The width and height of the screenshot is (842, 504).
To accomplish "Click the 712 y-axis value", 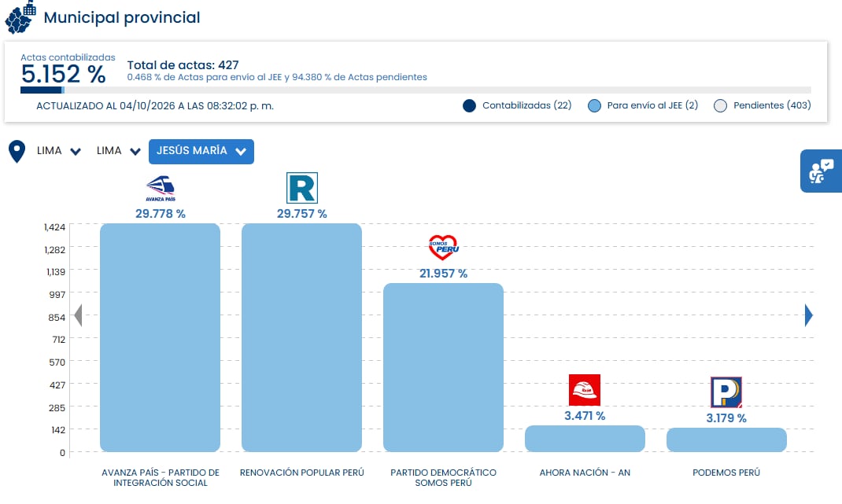I will (58, 340).
